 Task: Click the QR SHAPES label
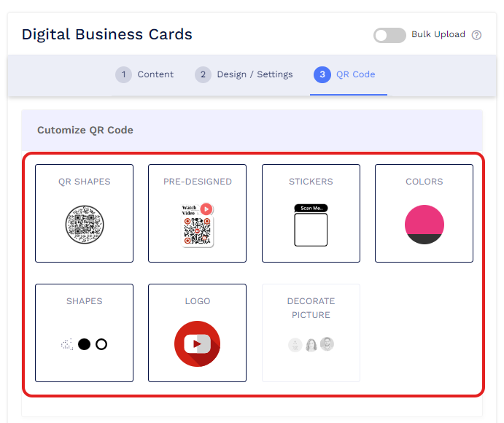coord(84,182)
